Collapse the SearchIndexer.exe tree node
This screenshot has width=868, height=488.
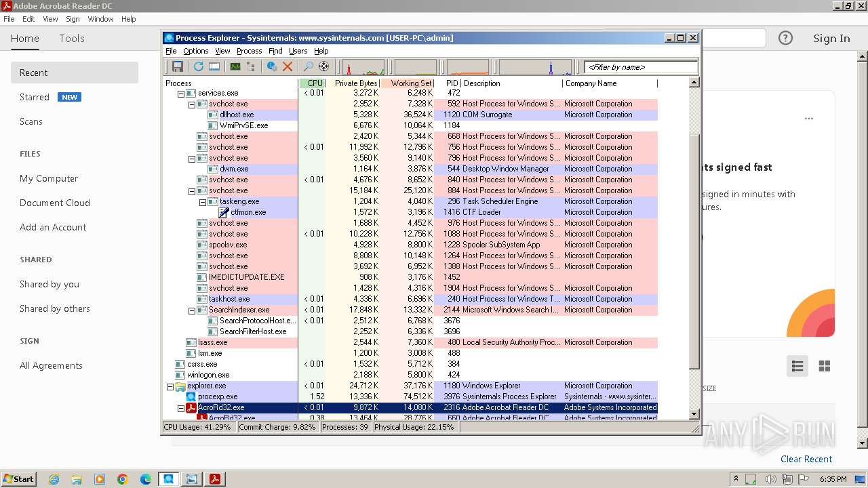point(192,310)
